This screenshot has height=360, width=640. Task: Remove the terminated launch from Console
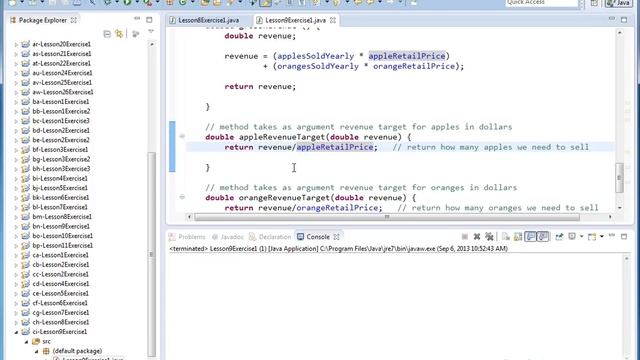tap(477, 237)
